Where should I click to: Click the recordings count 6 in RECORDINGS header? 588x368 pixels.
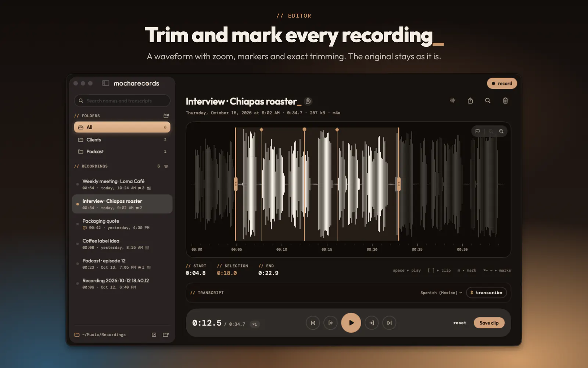(159, 166)
